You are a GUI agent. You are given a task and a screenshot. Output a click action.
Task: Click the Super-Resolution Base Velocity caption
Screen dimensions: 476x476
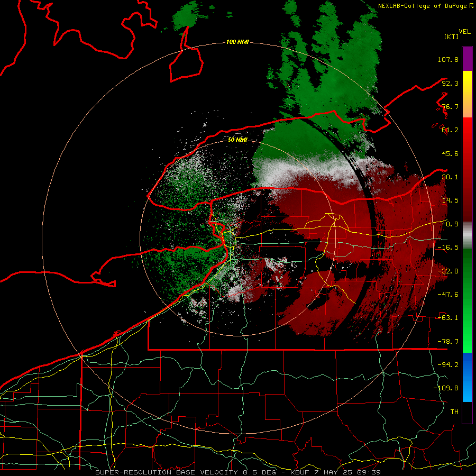[237, 472]
